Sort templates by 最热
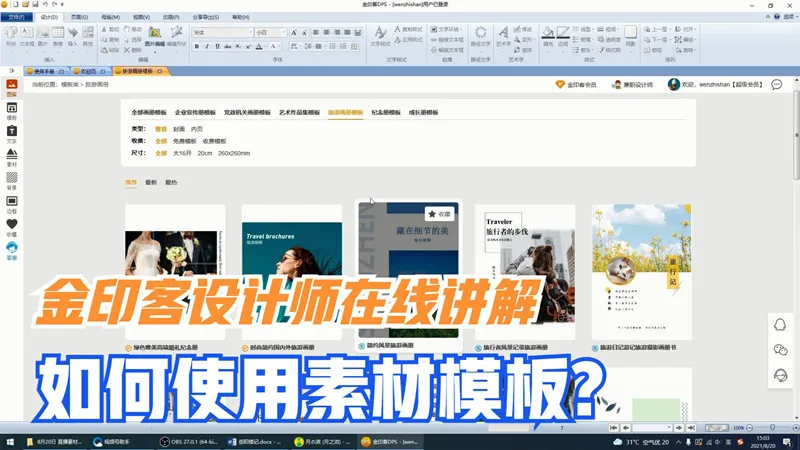The width and height of the screenshot is (800, 450). tap(171, 182)
